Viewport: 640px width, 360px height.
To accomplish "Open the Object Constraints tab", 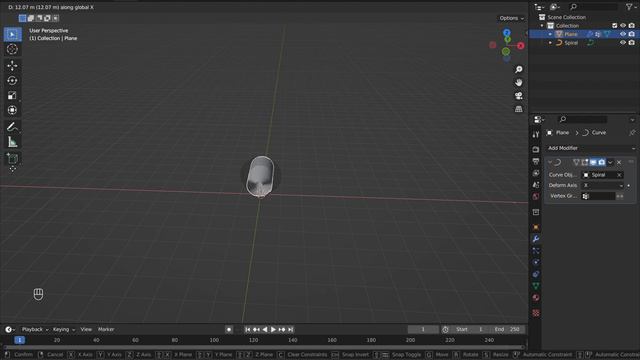I will coord(536,274).
